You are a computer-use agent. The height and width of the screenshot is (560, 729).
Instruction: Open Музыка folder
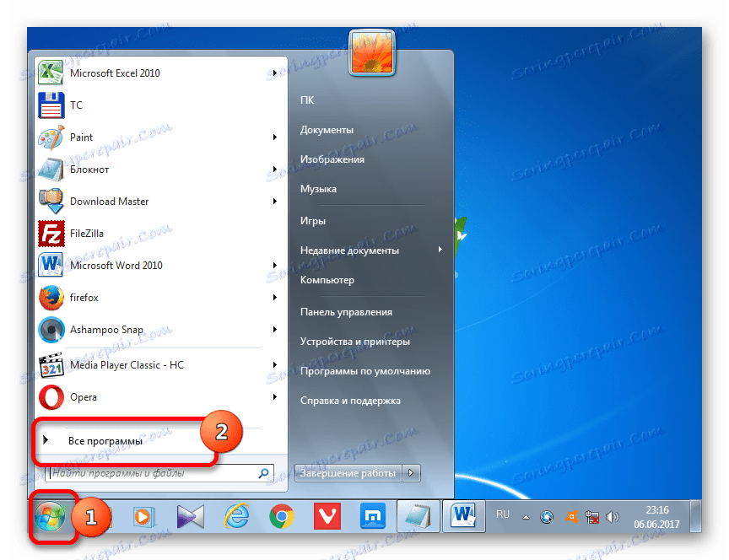[x=318, y=189]
